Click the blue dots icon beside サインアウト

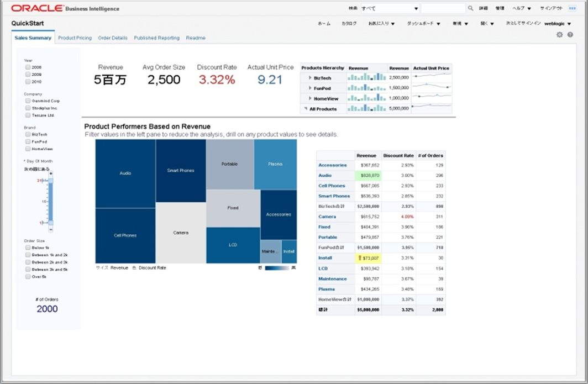coord(573,8)
